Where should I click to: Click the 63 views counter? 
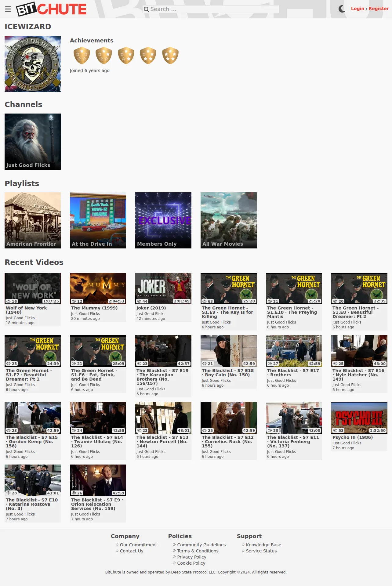pyautogui.click(x=208, y=301)
